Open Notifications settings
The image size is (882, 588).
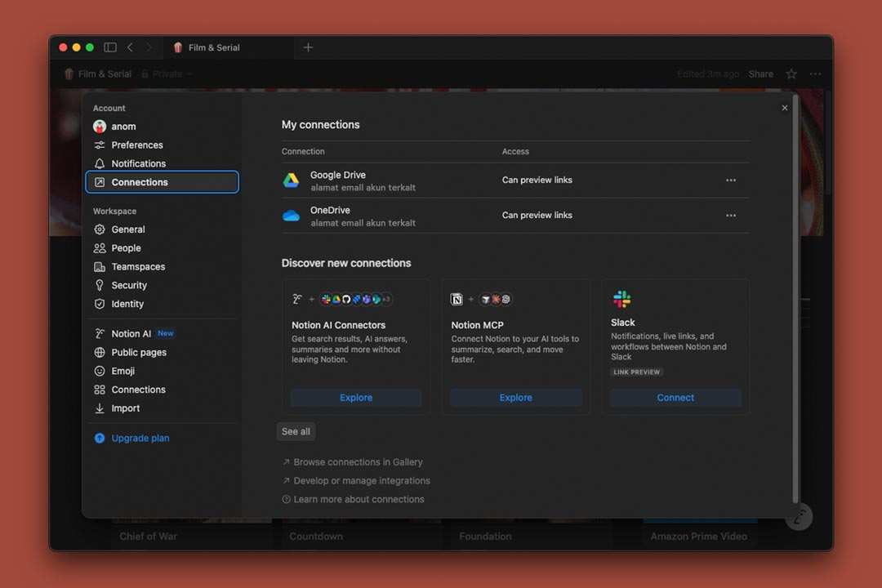point(162,163)
